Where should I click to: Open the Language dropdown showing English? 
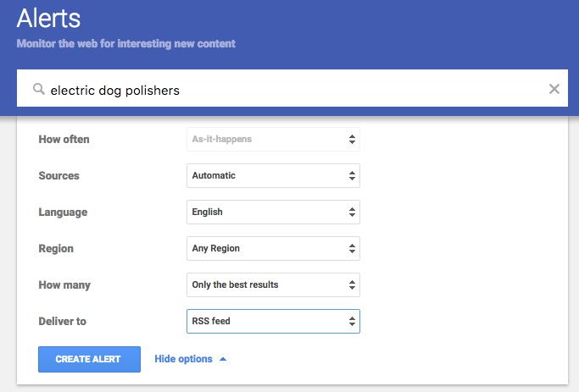(x=272, y=212)
